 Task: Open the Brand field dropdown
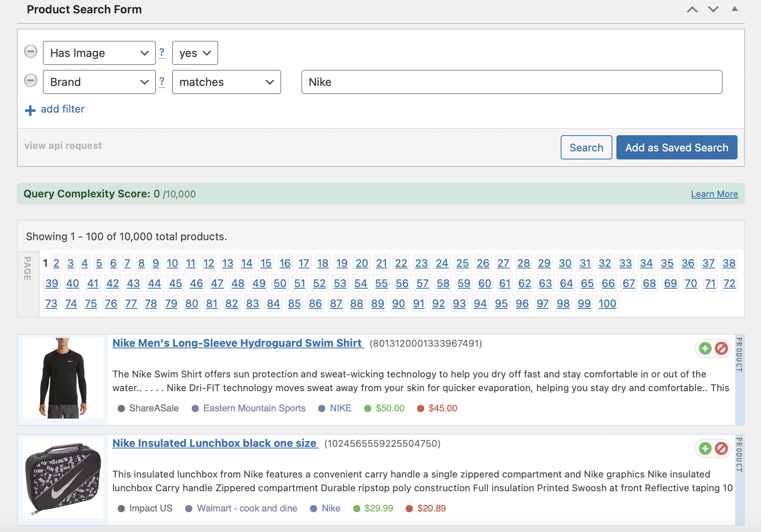[x=99, y=82]
